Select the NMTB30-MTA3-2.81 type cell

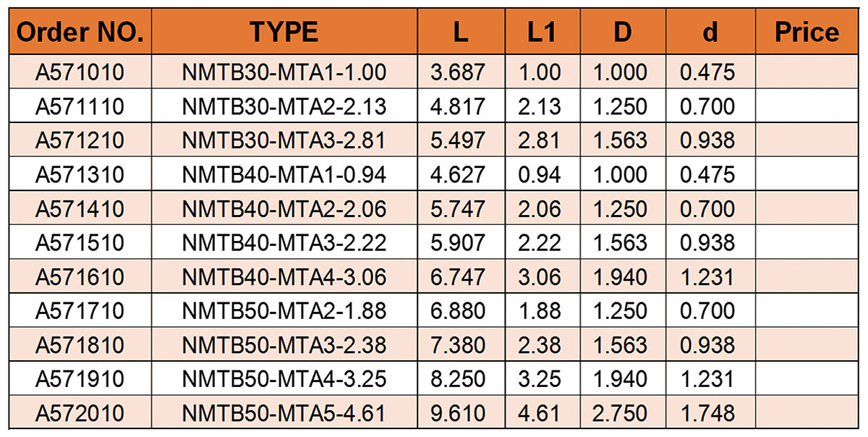click(x=284, y=140)
